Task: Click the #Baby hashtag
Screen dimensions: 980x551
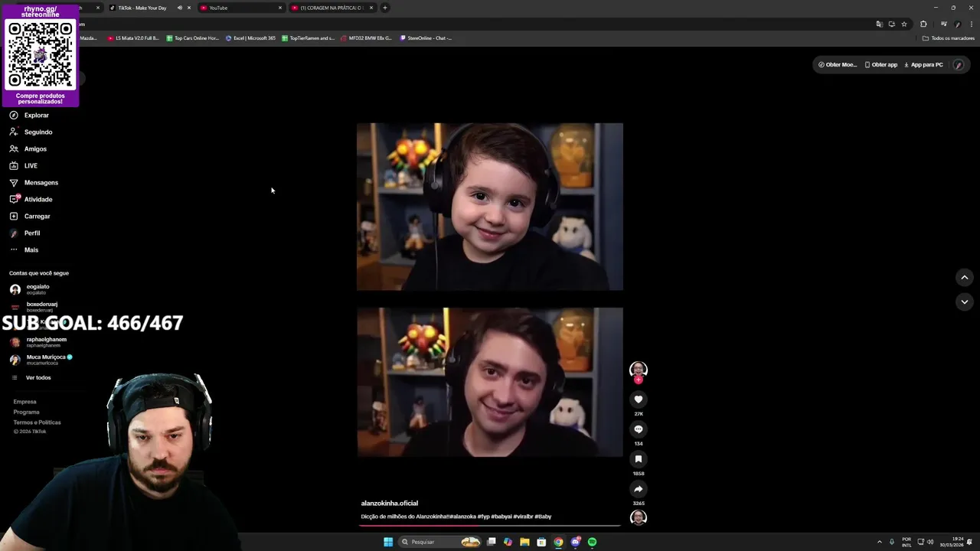Action: point(543,517)
